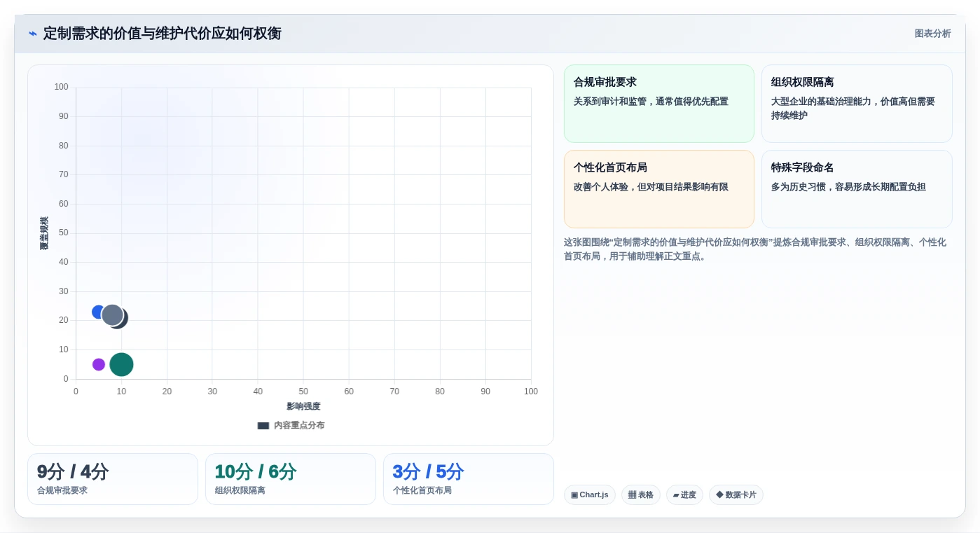Click the 组织权限隔离 label under 10分 / 6分
Image resolution: width=980 pixels, height=533 pixels.
tap(240, 490)
